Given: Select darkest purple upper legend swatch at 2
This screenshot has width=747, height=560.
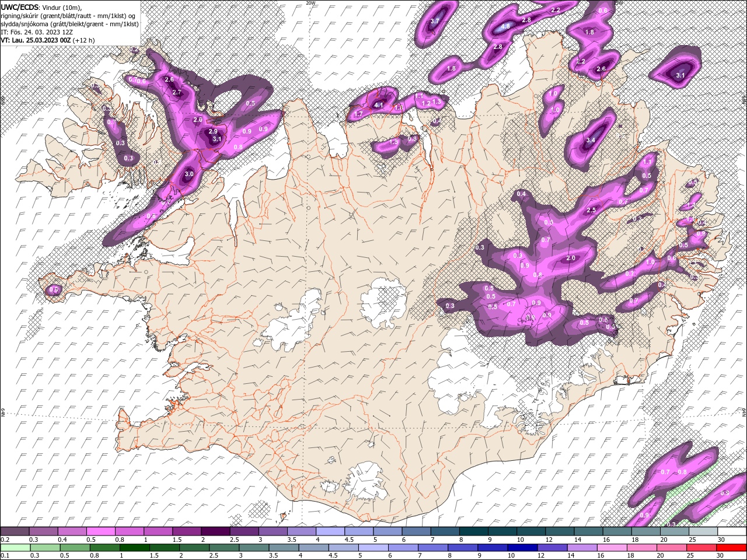Looking at the screenshot, I should (x=215, y=531).
